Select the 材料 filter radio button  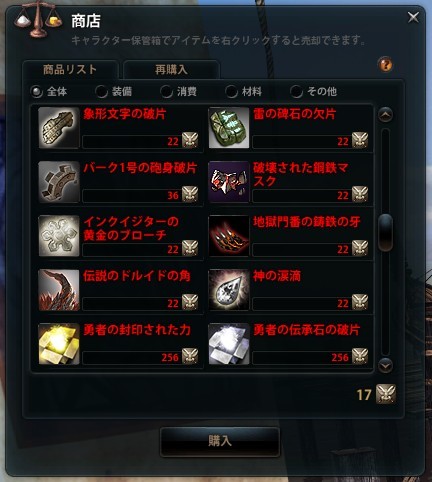point(231,91)
